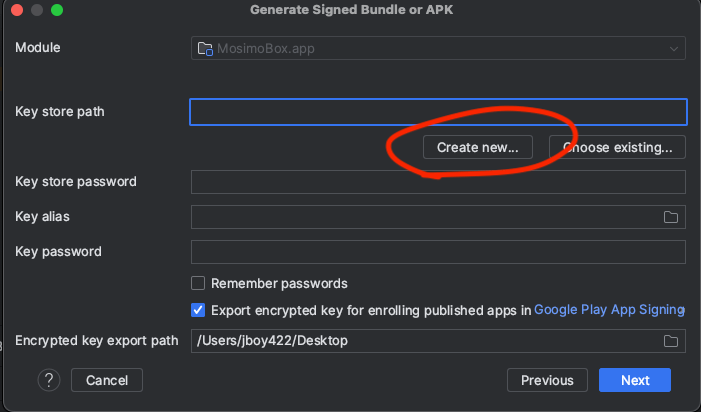Proceed with the Next button
Viewport: 701px width, 412px height.
click(634, 380)
